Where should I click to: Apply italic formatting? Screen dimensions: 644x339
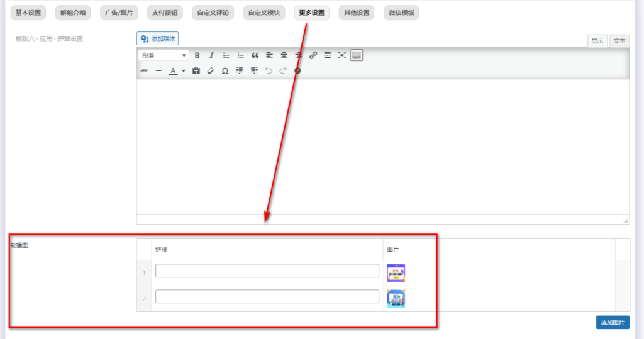click(211, 55)
